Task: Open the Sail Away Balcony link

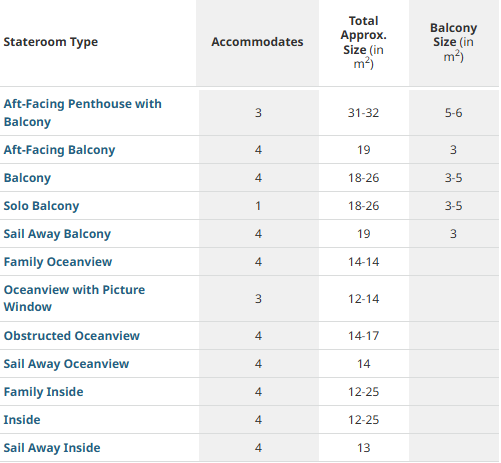Action: [x=57, y=234]
